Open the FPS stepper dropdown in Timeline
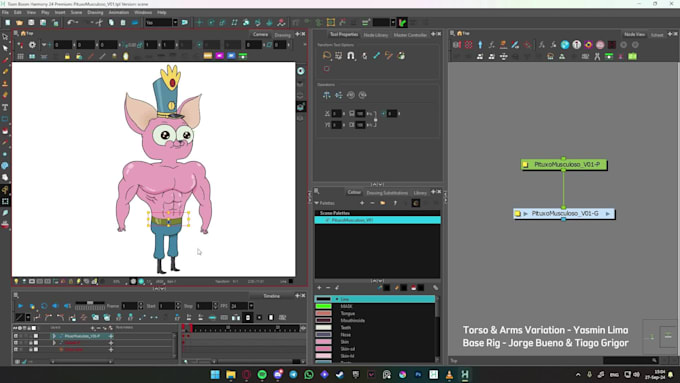This screenshot has height=383, width=680. (251, 306)
